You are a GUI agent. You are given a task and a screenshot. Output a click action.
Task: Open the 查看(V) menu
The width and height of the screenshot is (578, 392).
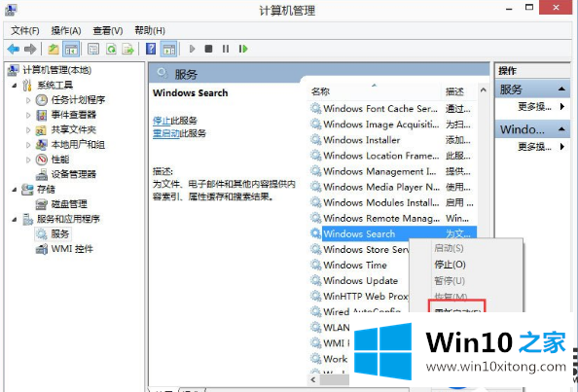coord(108,30)
